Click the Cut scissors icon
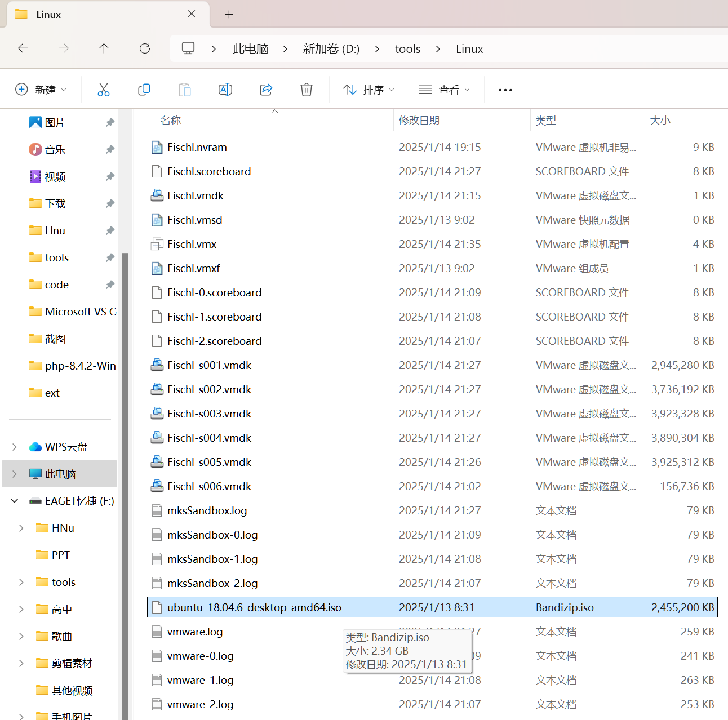The height and width of the screenshot is (720, 728). [x=104, y=90]
